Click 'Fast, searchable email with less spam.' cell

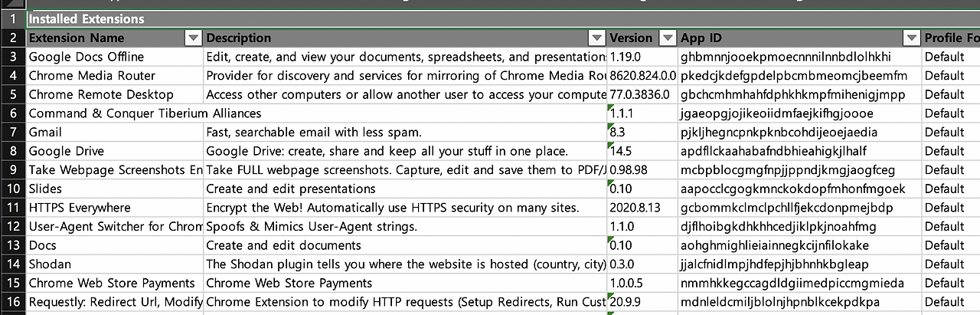[x=406, y=132]
